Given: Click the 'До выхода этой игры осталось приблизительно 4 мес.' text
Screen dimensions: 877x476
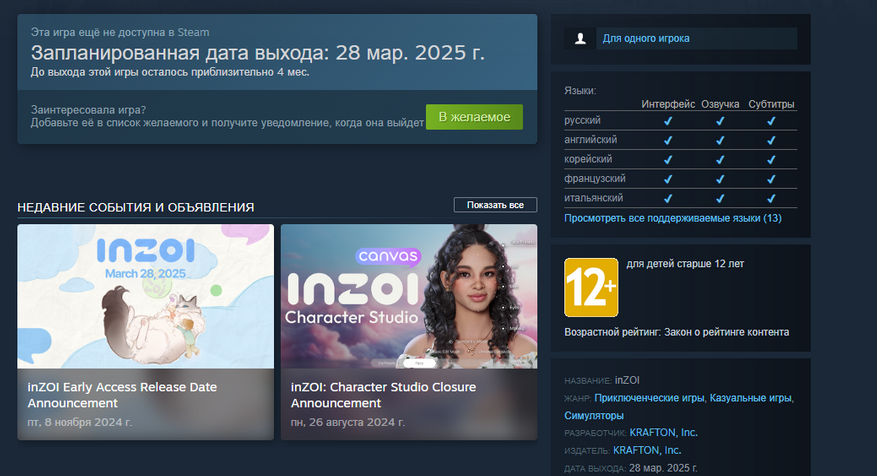Looking at the screenshot, I should (x=169, y=72).
